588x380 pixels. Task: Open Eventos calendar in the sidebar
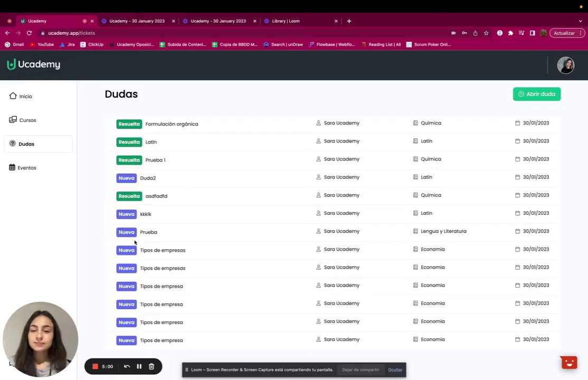[x=23, y=168]
